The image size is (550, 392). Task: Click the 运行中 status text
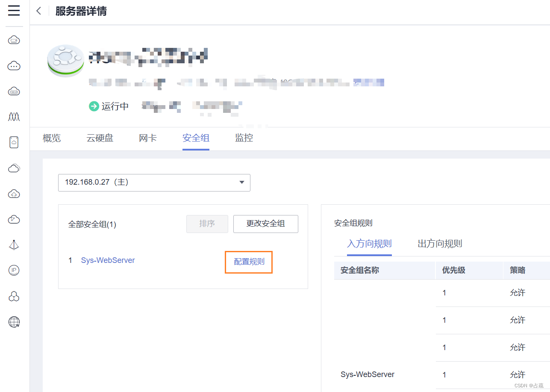click(x=115, y=106)
